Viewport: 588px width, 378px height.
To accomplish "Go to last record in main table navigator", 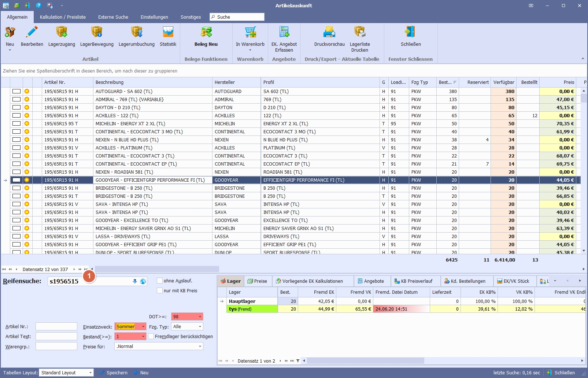I will pos(86,269).
